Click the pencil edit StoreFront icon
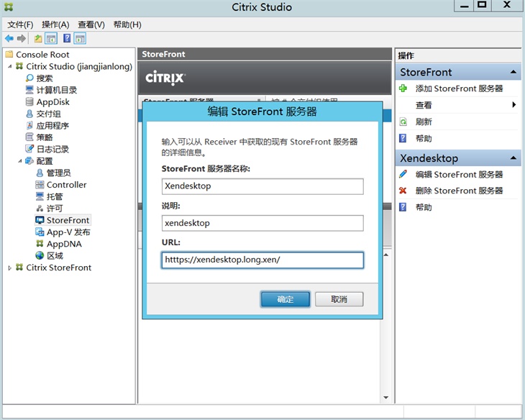 [403, 174]
